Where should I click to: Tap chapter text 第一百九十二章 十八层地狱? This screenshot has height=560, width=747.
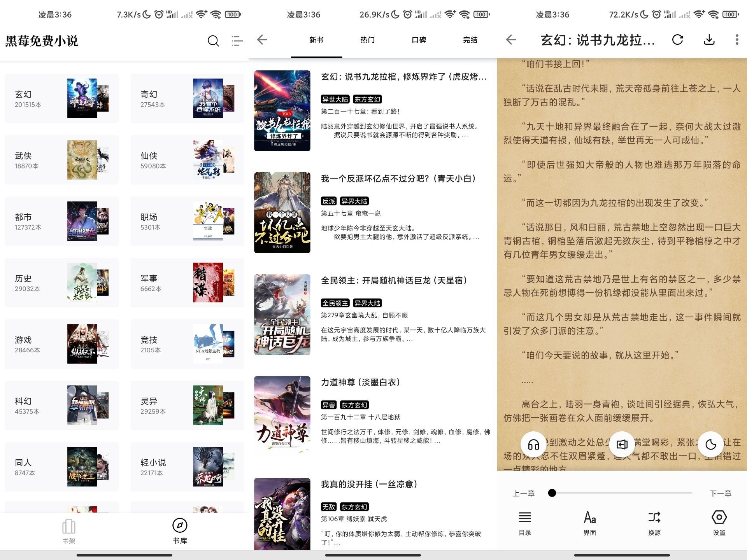coord(361,417)
